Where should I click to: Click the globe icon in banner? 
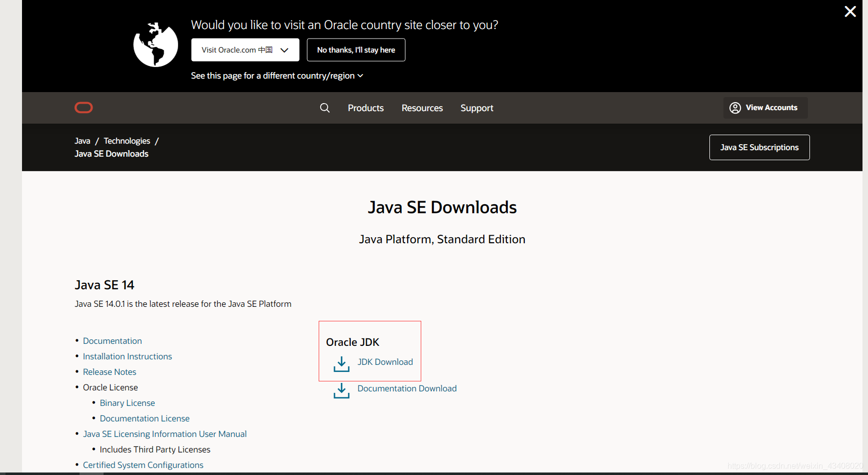coord(156,45)
